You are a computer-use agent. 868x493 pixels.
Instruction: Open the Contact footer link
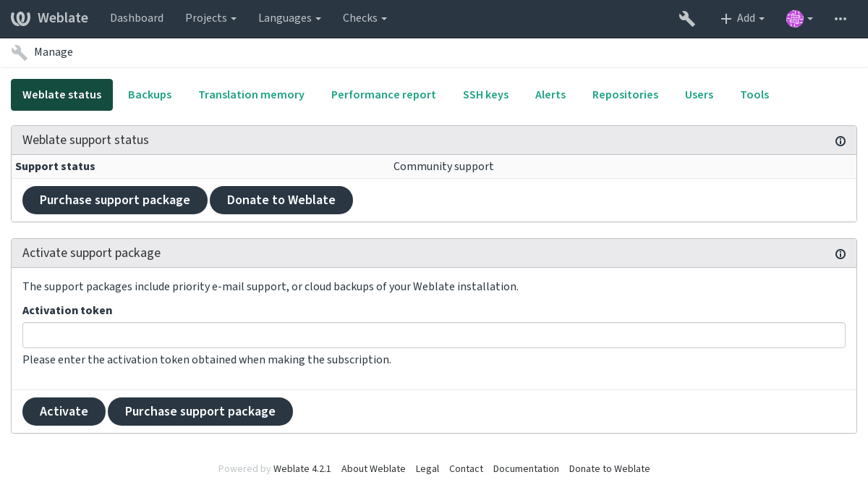point(466,468)
